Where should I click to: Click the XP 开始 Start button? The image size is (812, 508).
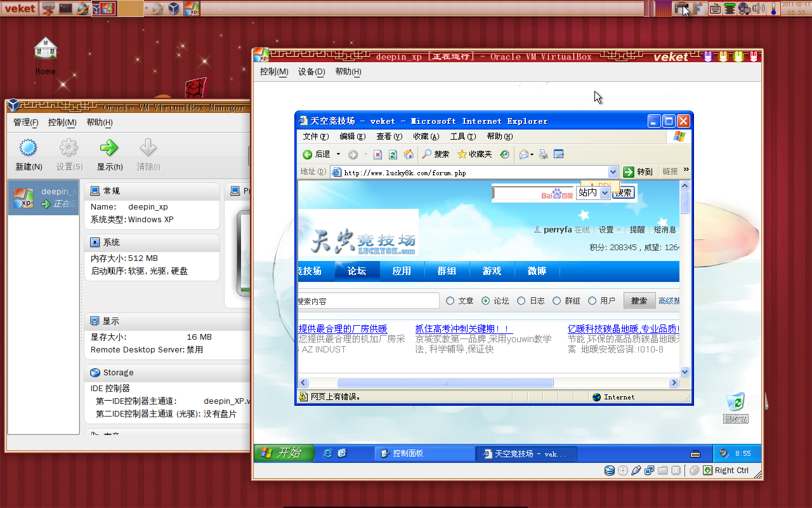click(284, 453)
